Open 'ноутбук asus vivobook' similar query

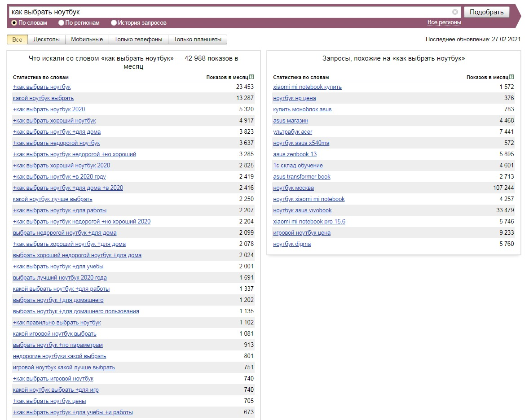302,210
